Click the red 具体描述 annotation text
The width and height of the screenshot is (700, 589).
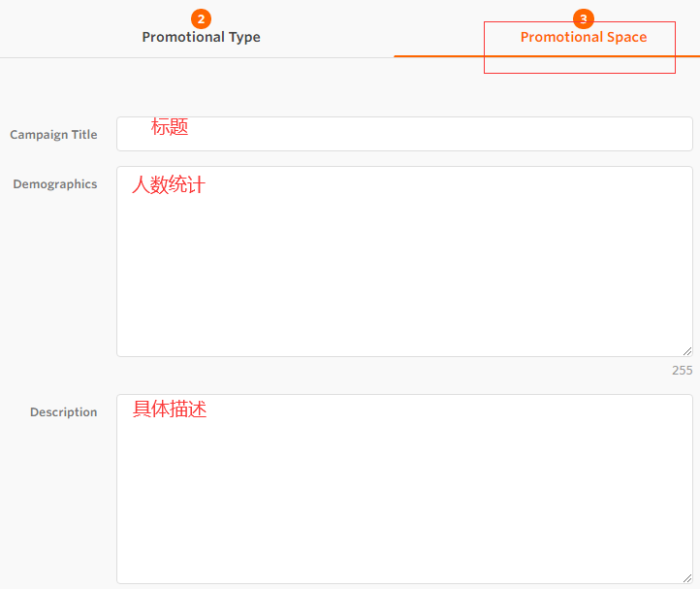tap(170, 409)
